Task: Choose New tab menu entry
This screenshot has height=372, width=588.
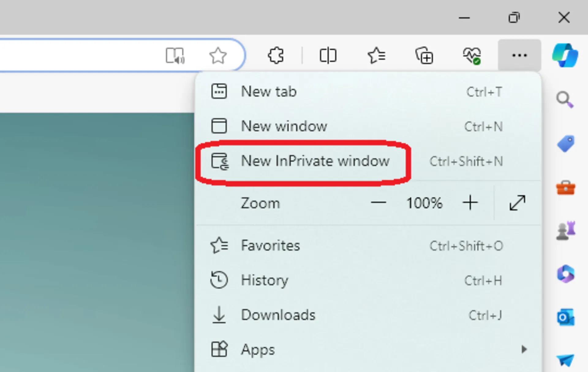Action: [x=269, y=92]
